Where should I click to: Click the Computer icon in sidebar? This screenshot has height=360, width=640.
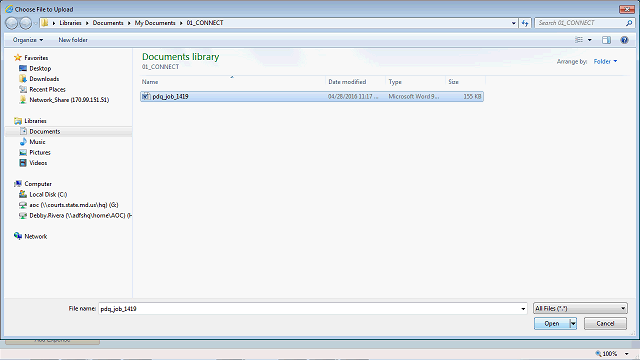(18, 184)
